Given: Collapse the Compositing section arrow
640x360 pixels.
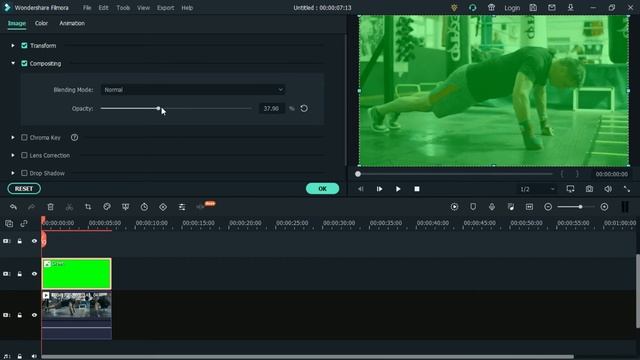Looking at the screenshot, I should pyautogui.click(x=13, y=63).
